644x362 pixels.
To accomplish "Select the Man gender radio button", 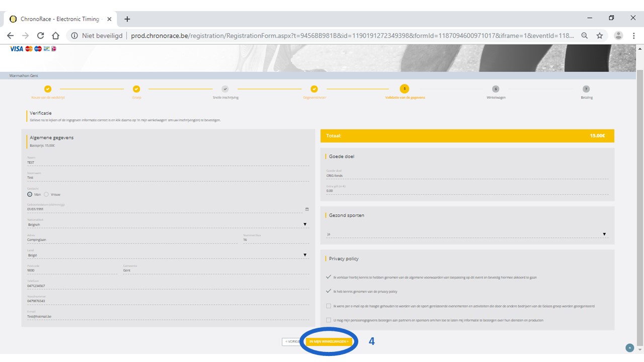I will 30,194.
